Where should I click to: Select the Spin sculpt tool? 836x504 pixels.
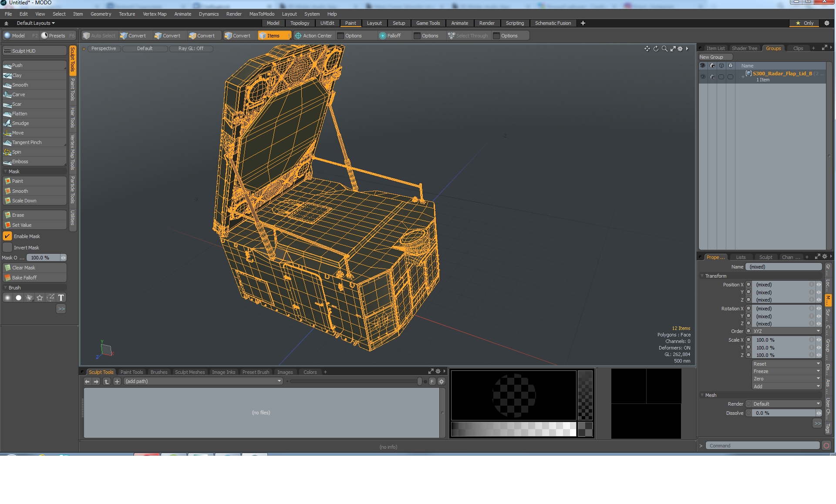[x=34, y=152]
